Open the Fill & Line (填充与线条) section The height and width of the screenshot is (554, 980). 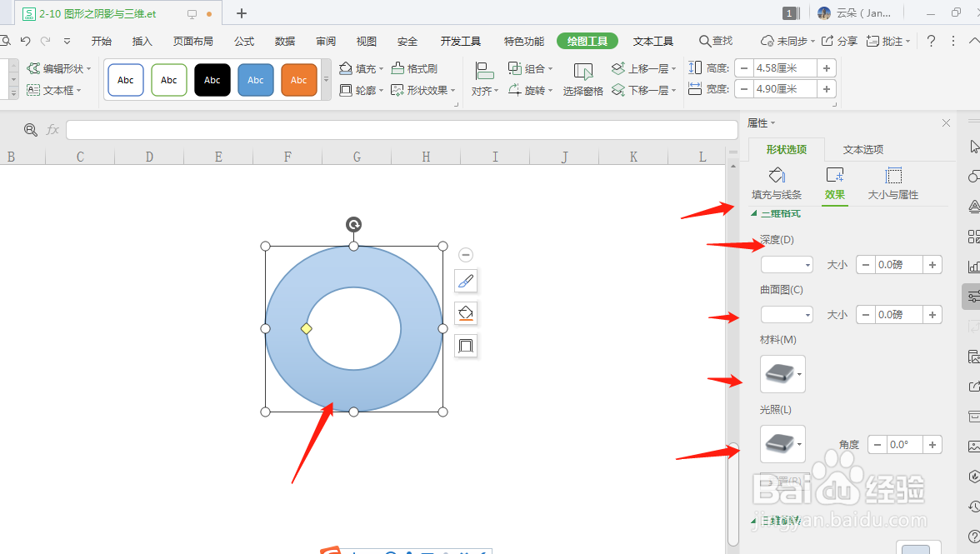tap(777, 183)
